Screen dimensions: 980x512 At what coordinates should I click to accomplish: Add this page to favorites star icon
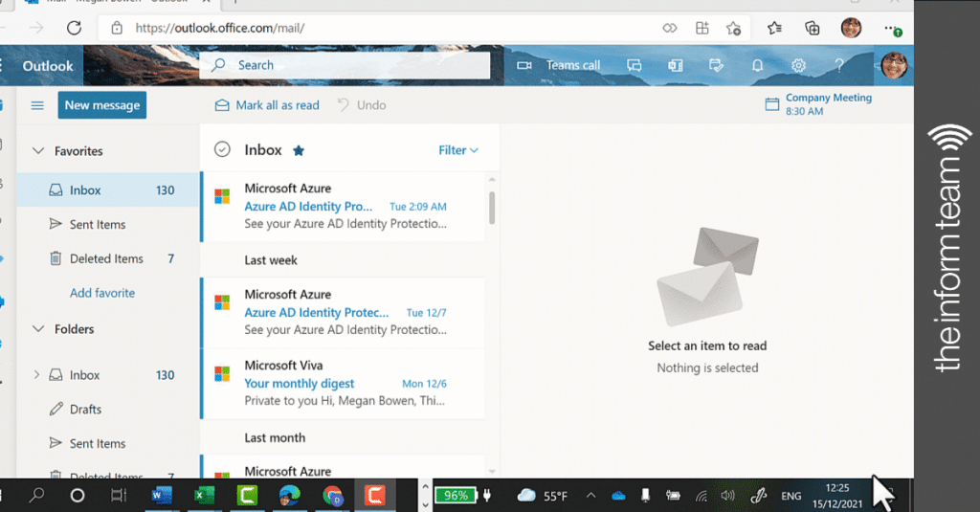pos(733,28)
